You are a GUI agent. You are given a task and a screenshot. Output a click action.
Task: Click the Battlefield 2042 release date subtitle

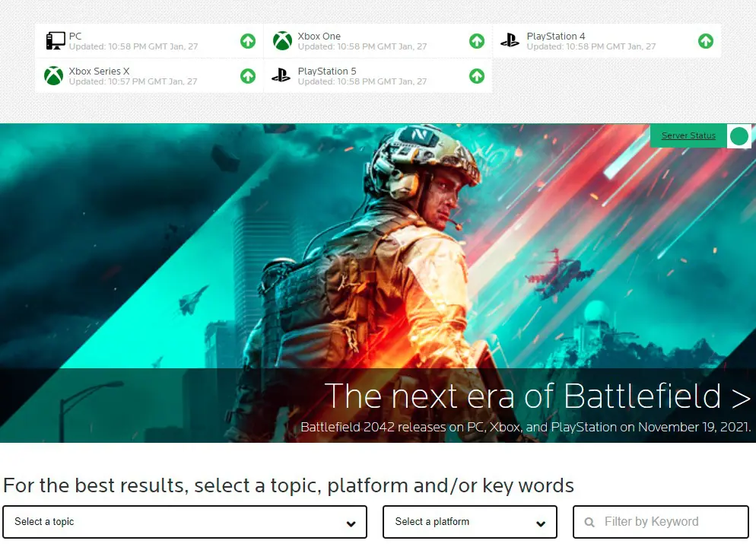[x=526, y=427]
